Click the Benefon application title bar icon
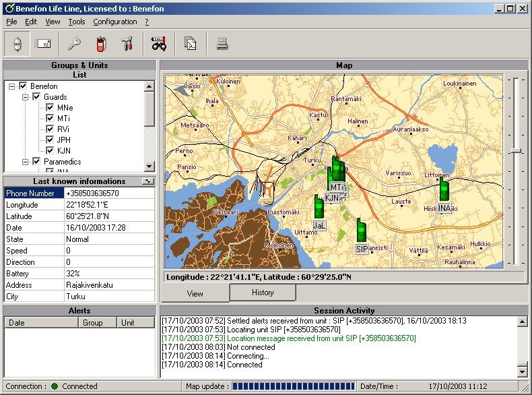This screenshot has width=532, height=395. click(9, 9)
